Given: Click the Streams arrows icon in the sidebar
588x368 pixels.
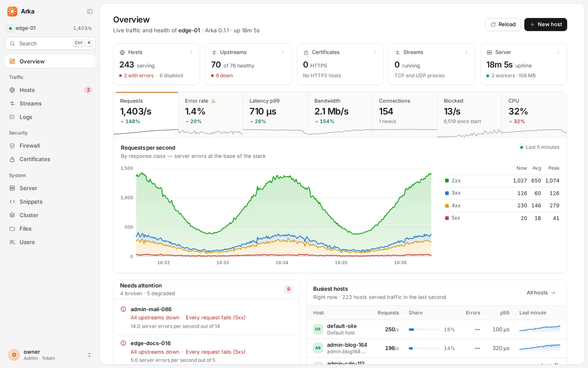Looking at the screenshot, I should pos(12,103).
